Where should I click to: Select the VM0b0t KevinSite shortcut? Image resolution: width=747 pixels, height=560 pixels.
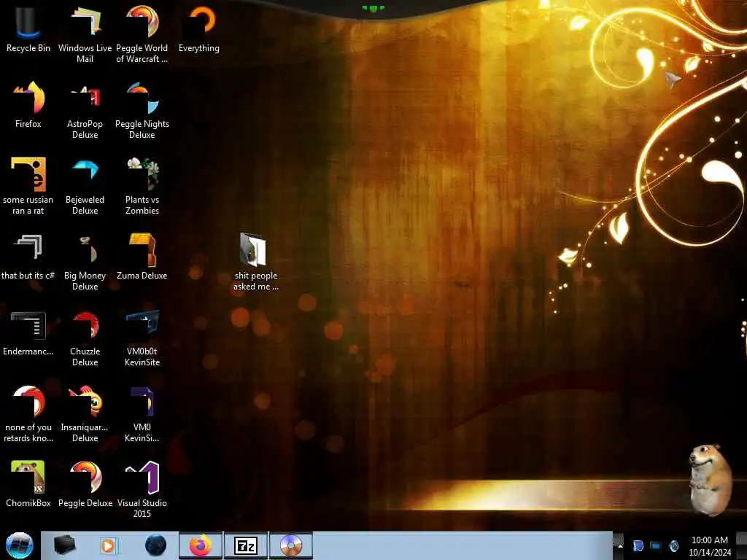click(x=142, y=338)
